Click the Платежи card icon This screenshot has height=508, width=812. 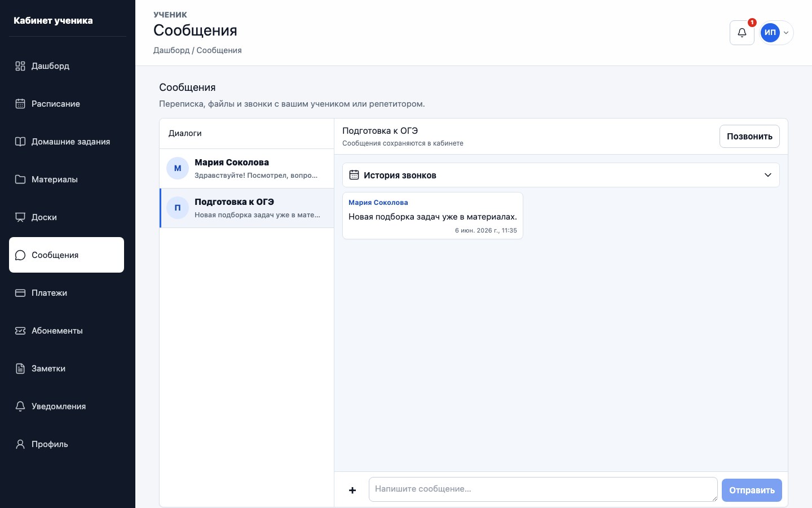coord(20,293)
